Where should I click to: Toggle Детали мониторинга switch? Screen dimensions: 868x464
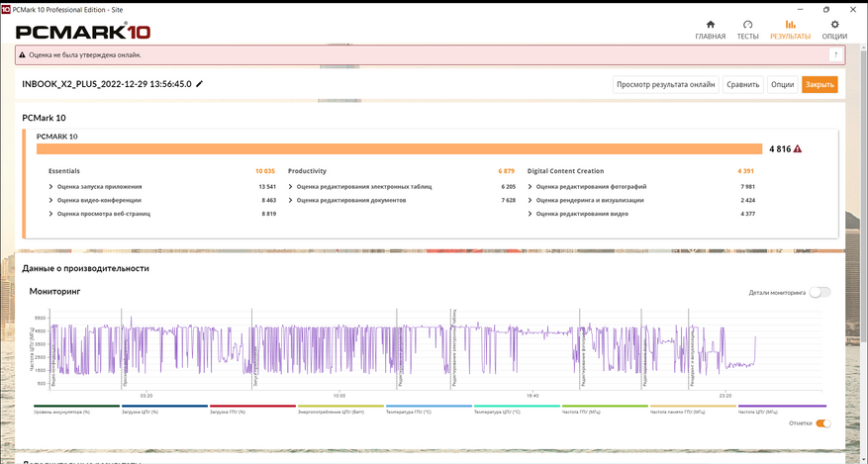820,293
